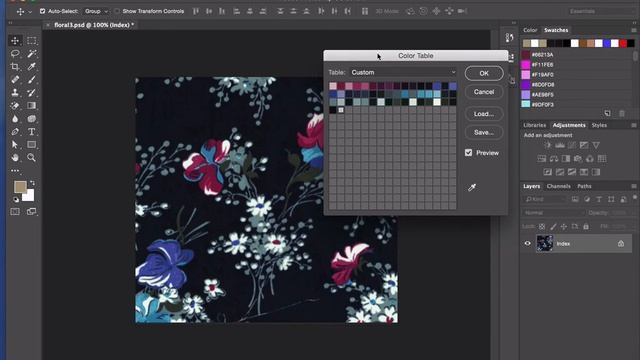The width and height of the screenshot is (640, 360).
Task: Switch to the Paths tab
Action: (584, 186)
